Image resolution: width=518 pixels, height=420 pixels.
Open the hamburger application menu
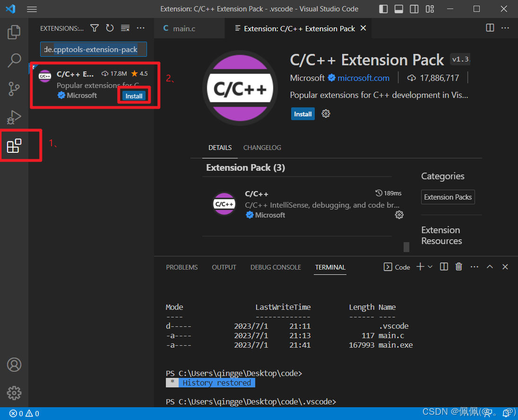[x=32, y=9]
